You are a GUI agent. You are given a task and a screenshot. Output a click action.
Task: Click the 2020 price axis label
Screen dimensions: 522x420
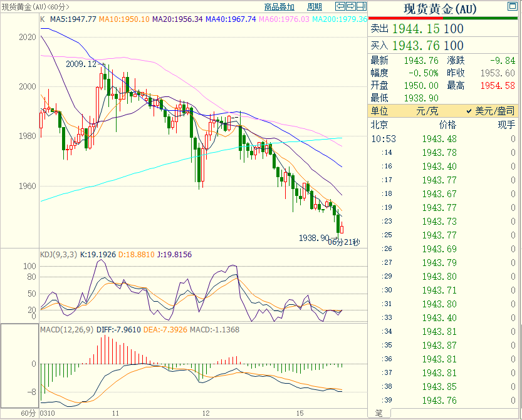tap(28, 38)
